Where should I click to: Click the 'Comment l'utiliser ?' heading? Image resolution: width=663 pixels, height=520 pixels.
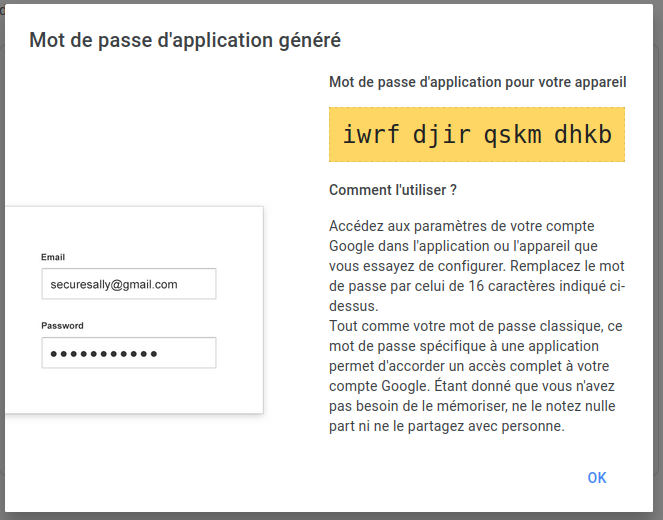point(393,190)
